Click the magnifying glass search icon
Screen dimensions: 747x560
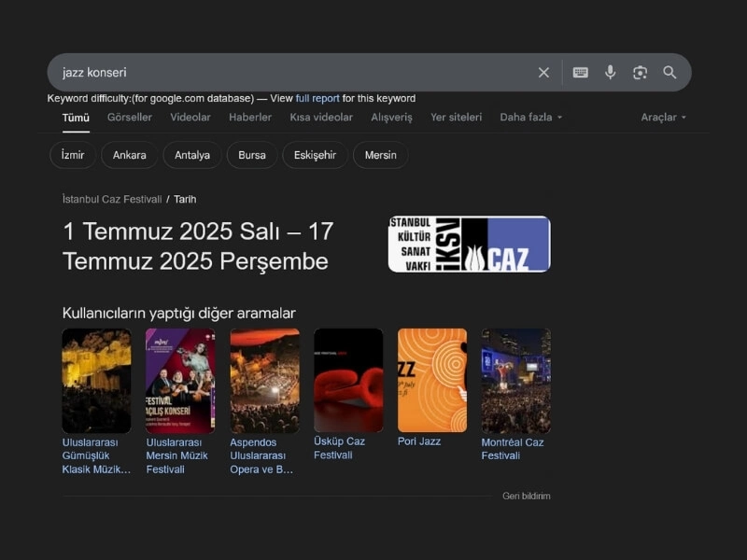(x=669, y=73)
